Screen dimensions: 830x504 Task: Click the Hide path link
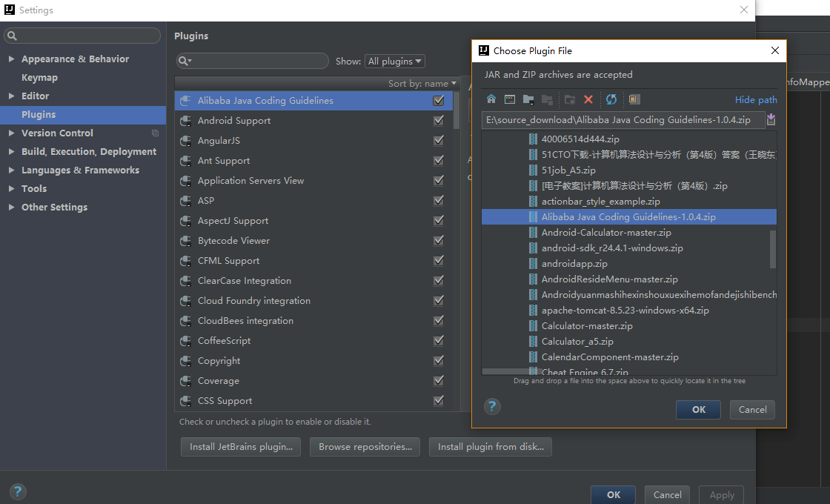pos(756,99)
